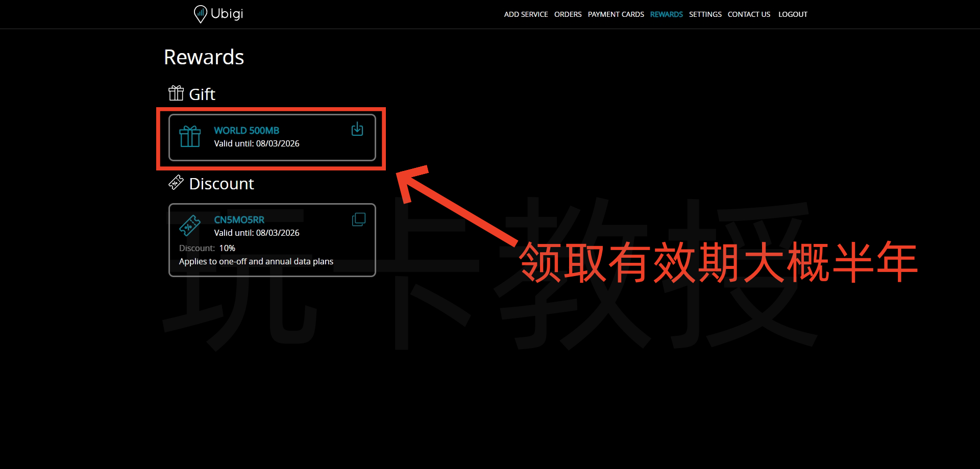
Task: Click the 'Discount: 10%' value
Action: coord(227,249)
